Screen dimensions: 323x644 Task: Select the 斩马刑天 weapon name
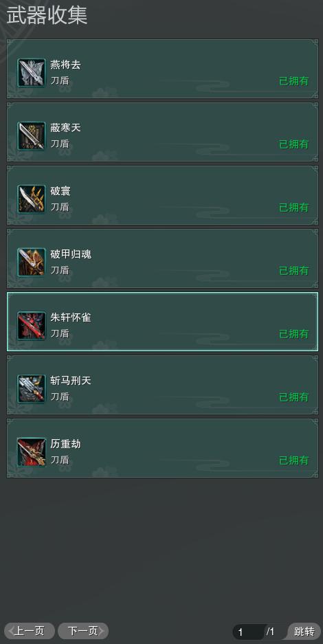(x=71, y=381)
